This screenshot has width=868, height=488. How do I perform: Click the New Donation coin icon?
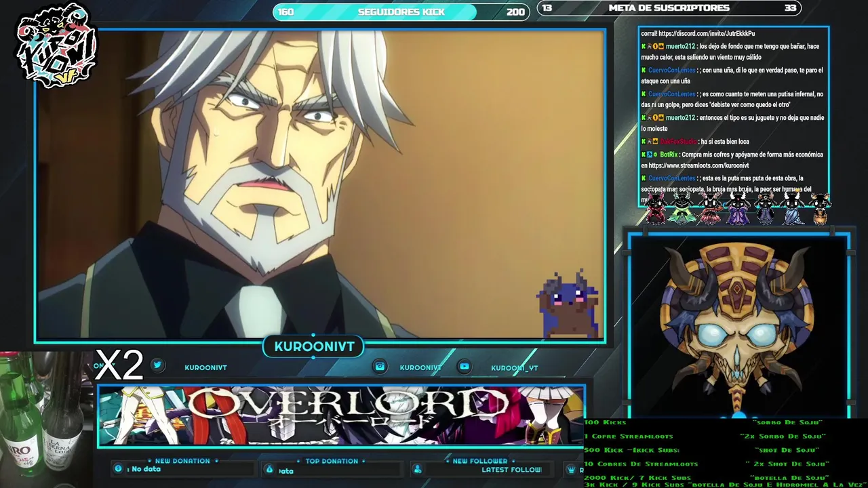pos(118,469)
